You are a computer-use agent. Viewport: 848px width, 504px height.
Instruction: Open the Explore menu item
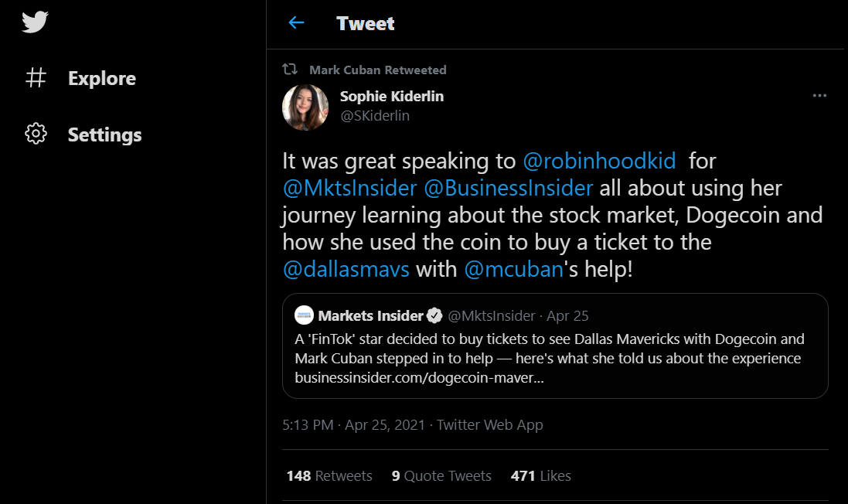[x=101, y=78]
